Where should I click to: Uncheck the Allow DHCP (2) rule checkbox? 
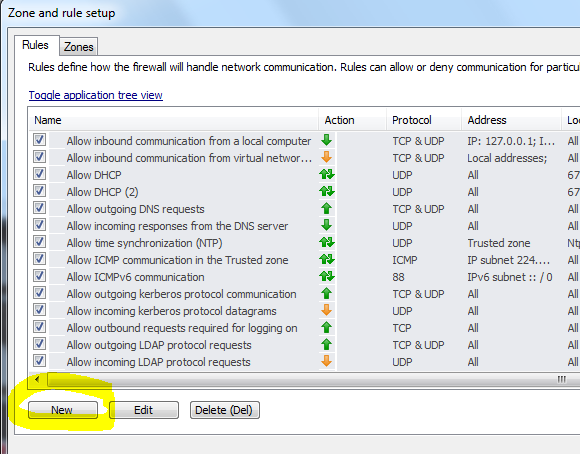pos(39,191)
